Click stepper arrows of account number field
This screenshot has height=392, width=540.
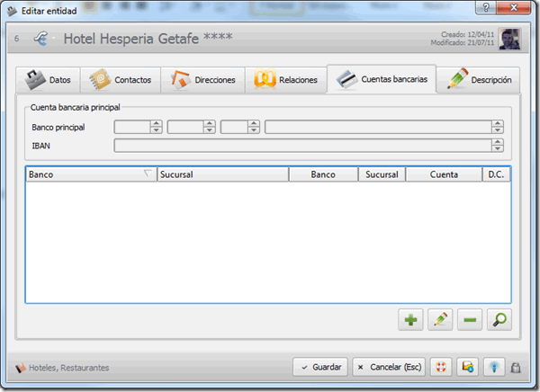[x=498, y=127]
